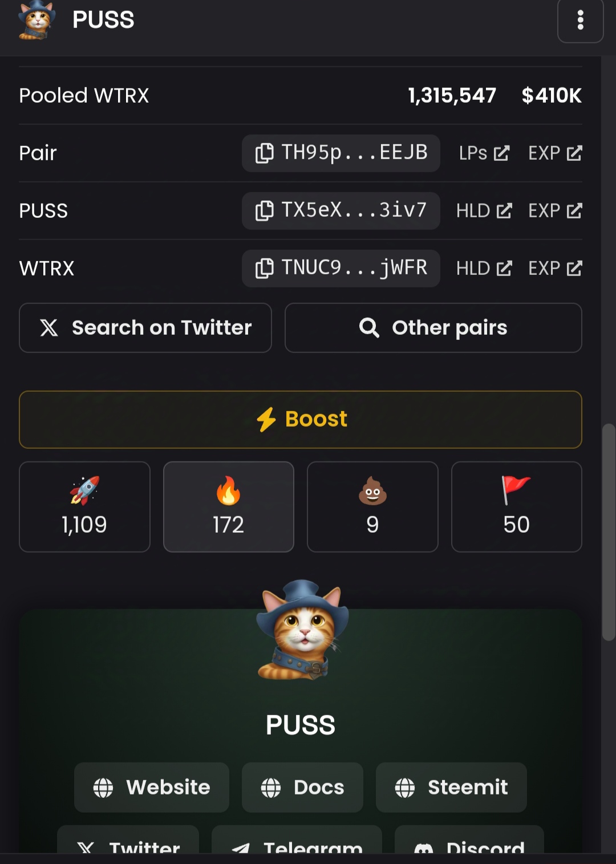This screenshot has width=616, height=864.
Task: Copy the PUSS token address TX5eX...3iv7
Action: (x=341, y=210)
